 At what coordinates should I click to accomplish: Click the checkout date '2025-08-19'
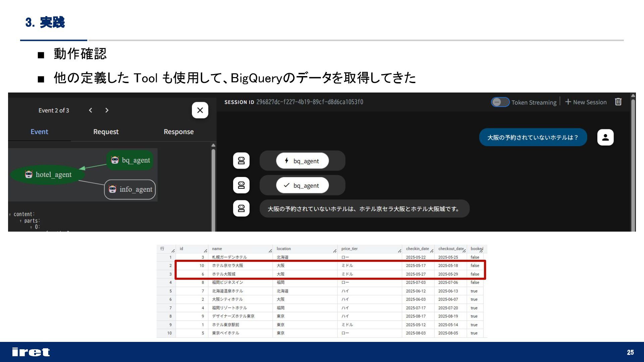[x=448, y=316]
